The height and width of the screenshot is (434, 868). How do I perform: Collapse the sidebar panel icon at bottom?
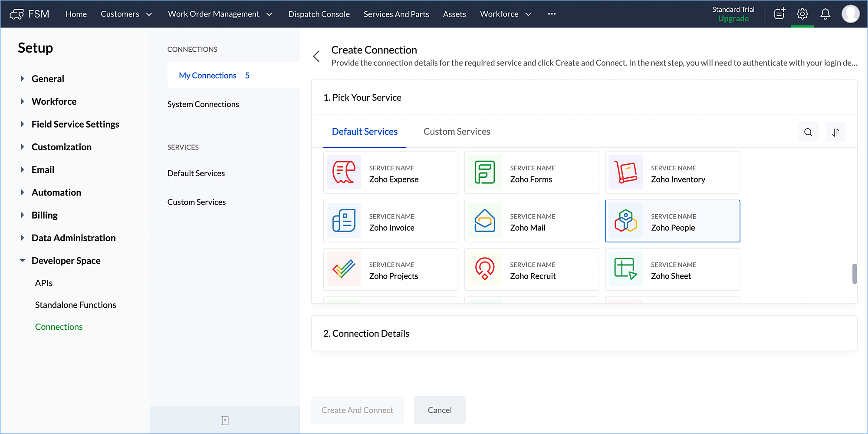[224, 420]
